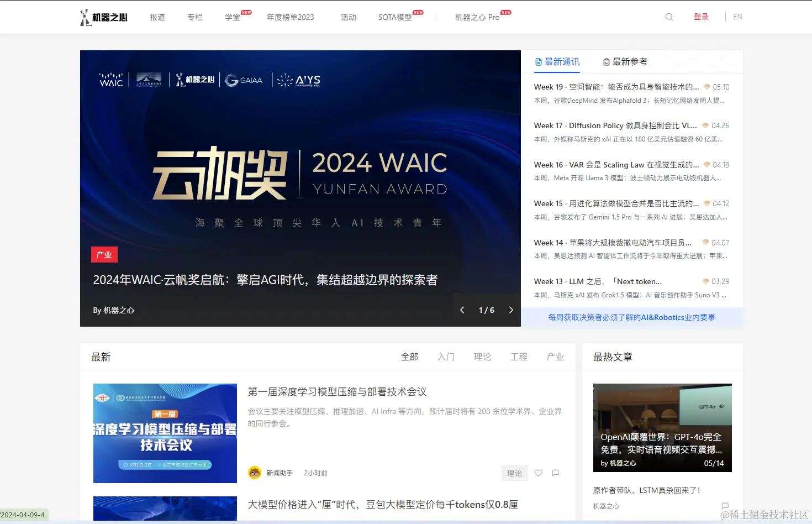Image resolution: width=812 pixels, height=524 pixels.
Task: Click 2小时前 timestamp on first article
Action: pos(315,473)
